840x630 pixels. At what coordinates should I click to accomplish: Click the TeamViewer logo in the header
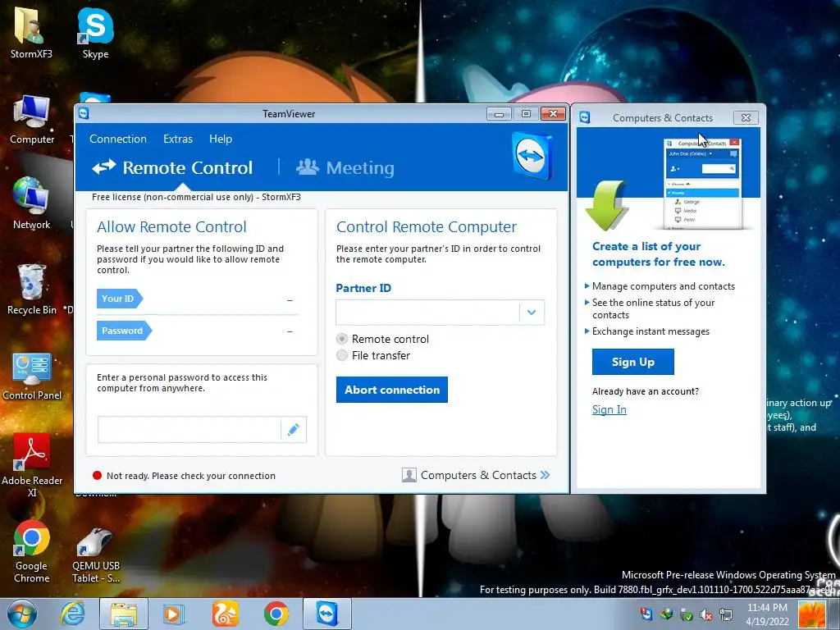point(532,155)
